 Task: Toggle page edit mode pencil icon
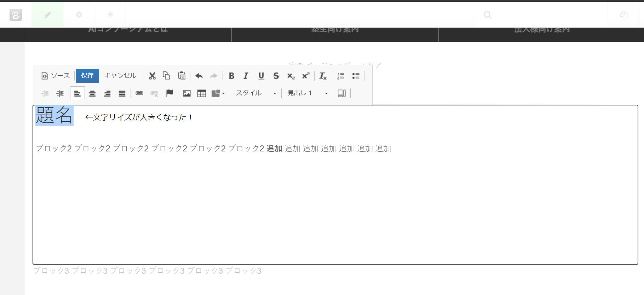pyautogui.click(x=47, y=15)
